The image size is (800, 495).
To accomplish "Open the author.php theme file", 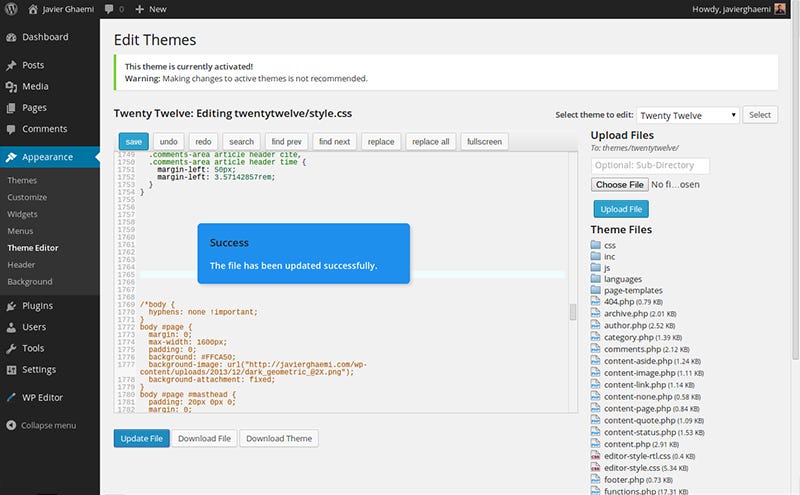I will [639, 325].
